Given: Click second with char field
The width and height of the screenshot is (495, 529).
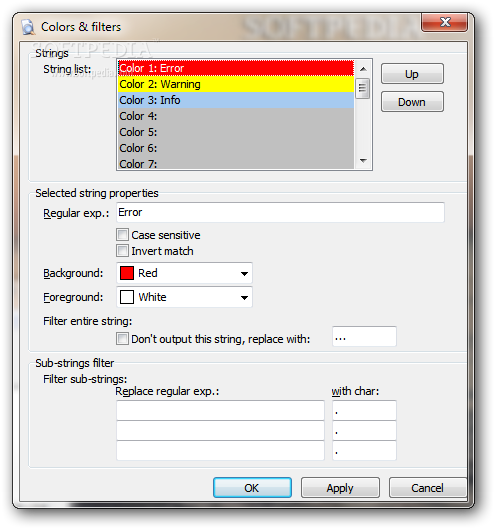Looking at the screenshot, I should click(364, 430).
